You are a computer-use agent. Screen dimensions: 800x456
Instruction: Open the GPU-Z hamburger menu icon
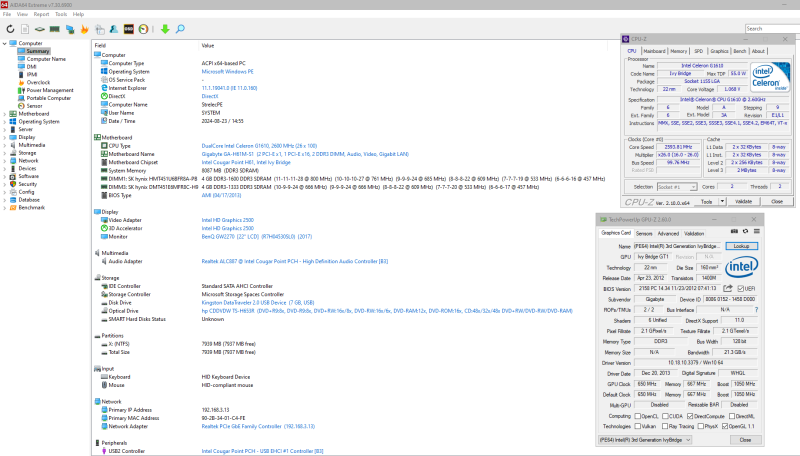[x=757, y=231]
